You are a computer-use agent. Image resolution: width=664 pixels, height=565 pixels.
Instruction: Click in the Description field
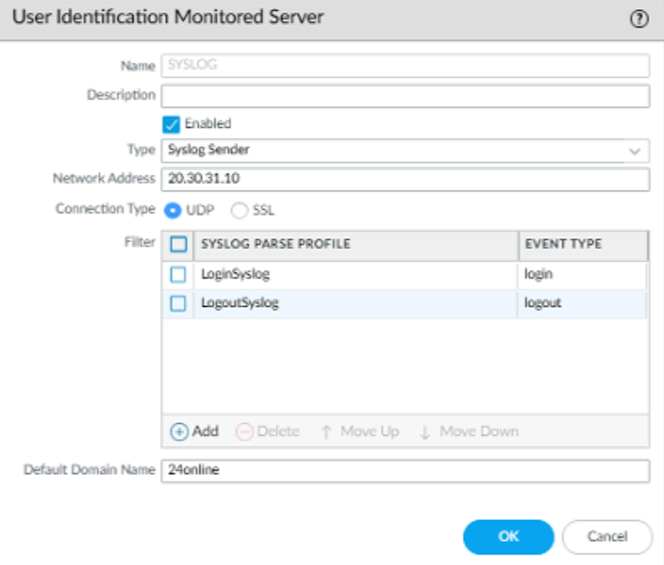tap(405, 96)
